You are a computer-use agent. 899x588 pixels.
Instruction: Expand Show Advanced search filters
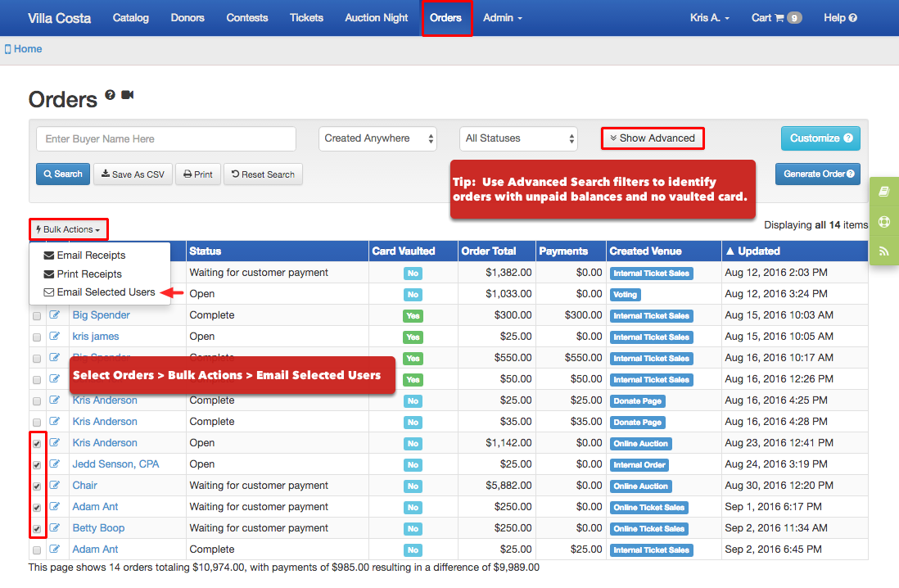[x=653, y=138]
